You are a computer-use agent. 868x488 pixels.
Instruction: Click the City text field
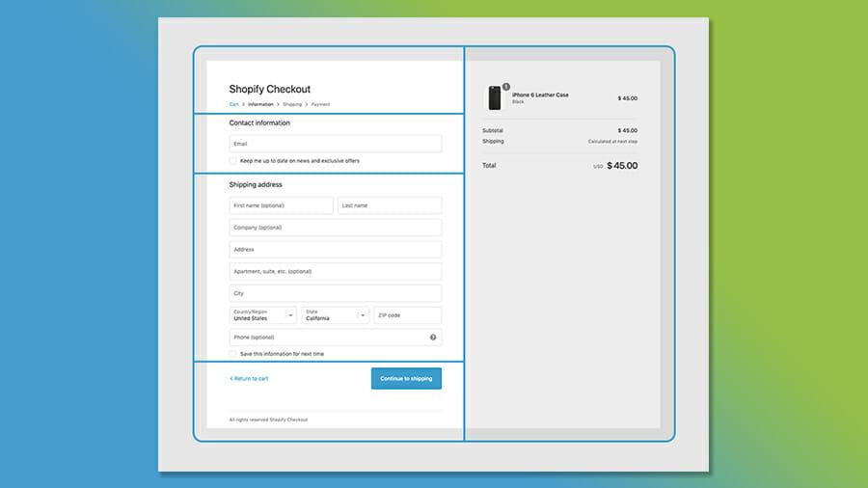point(335,293)
